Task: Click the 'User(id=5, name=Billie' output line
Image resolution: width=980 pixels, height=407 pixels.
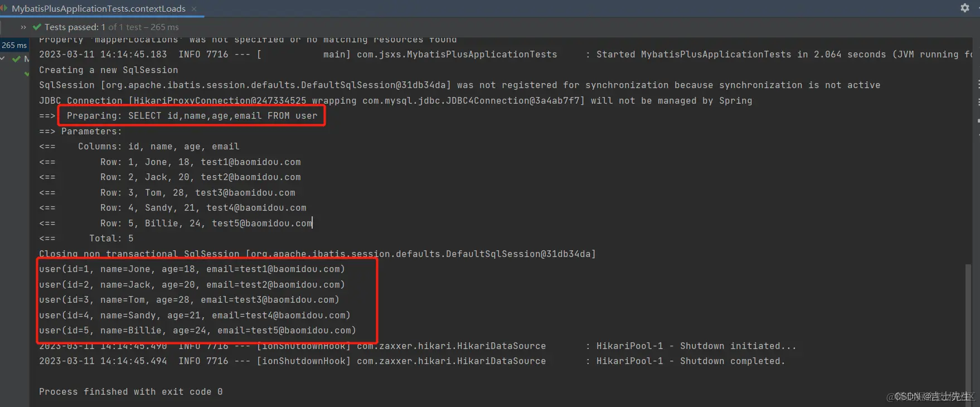Action: [x=198, y=331]
